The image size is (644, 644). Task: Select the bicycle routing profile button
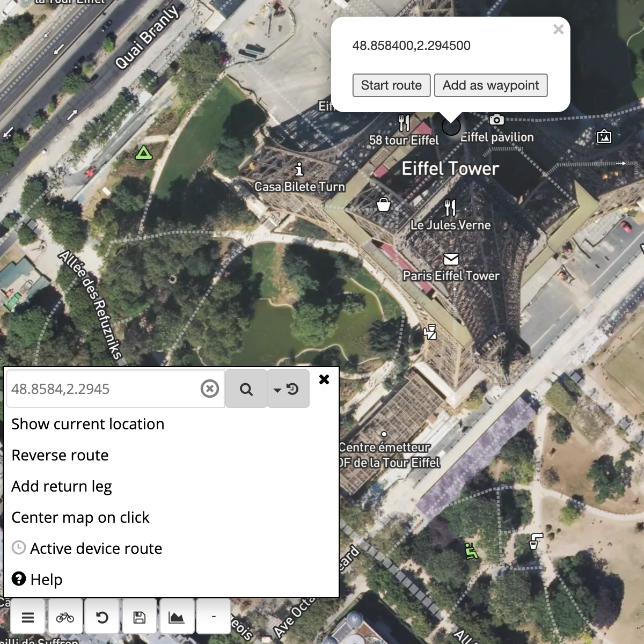tap(65, 617)
